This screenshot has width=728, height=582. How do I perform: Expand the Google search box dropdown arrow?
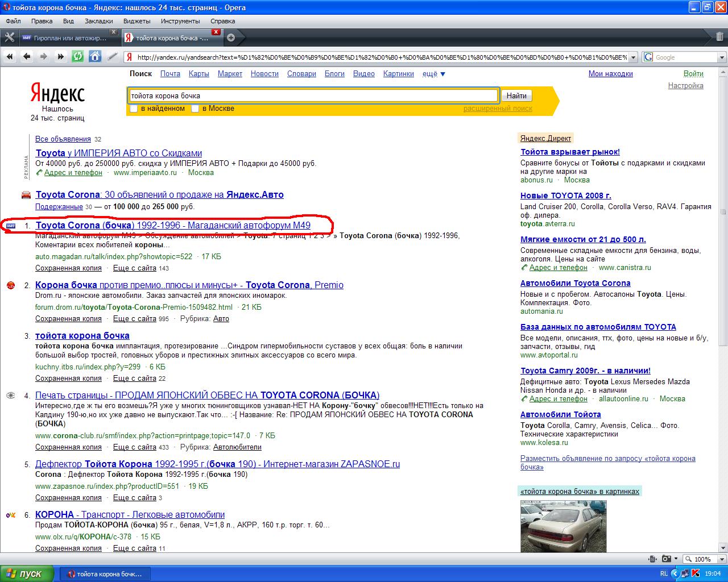(722, 57)
